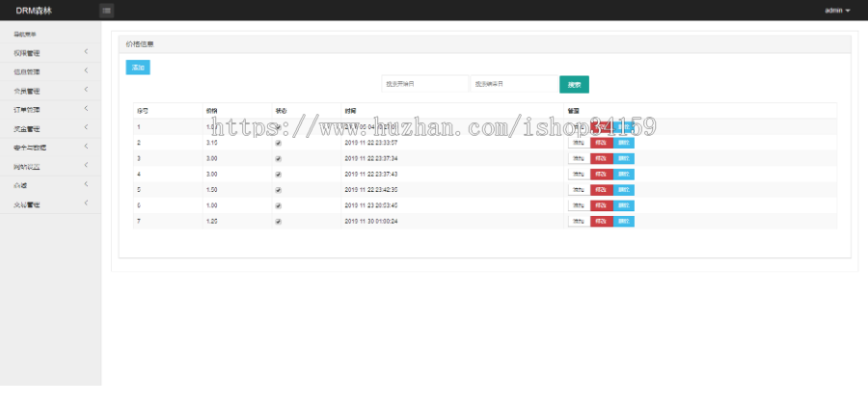This screenshot has width=868, height=405.
Task: Toggle the status checkbox in row 6
Action: pos(279,205)
